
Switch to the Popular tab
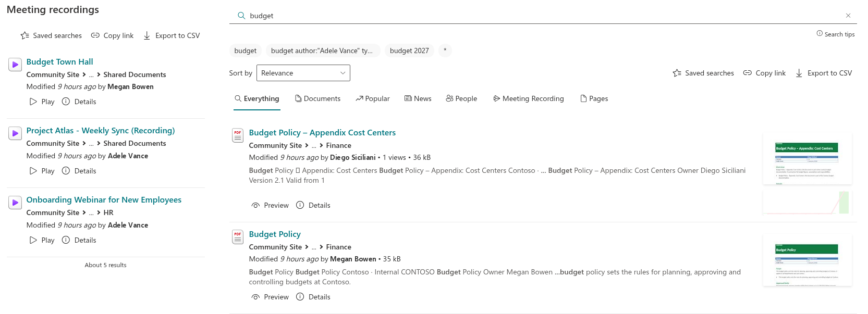[372, 98]
